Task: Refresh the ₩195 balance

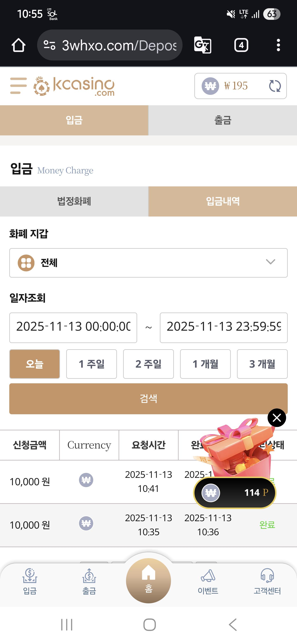Action: click(275, 86)
